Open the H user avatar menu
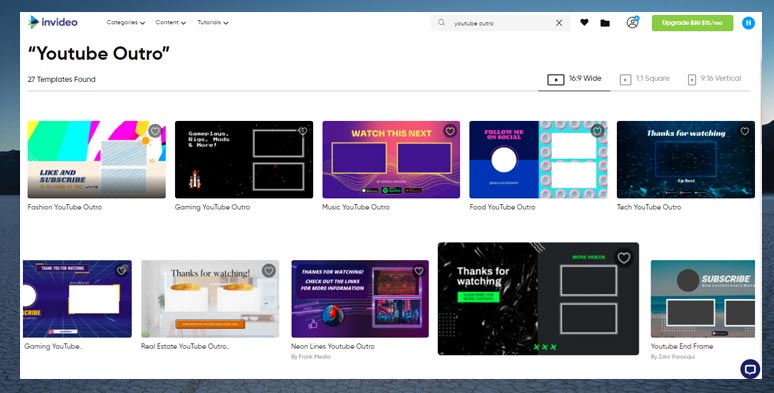 coord(748,23)
